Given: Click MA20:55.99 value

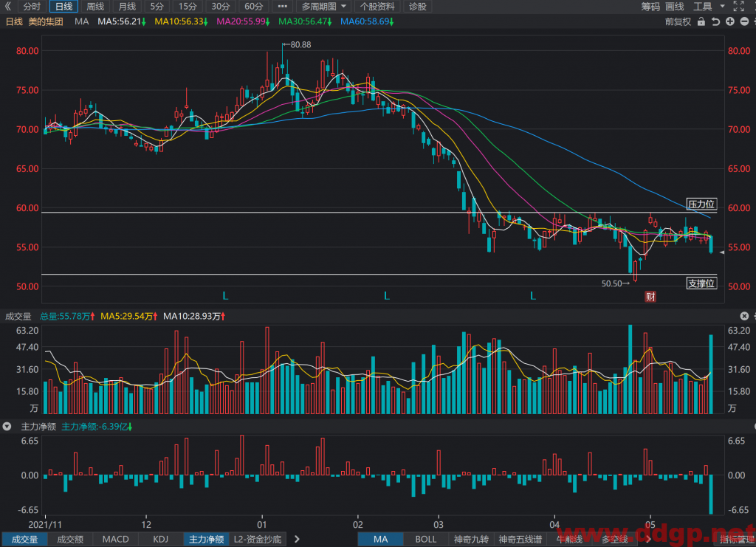Looking at the screenshot, I should tap(243, 21).
